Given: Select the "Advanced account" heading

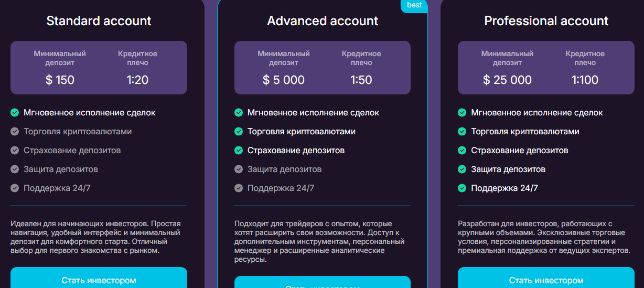Looking at the screenshot, I should pos(323,21).
